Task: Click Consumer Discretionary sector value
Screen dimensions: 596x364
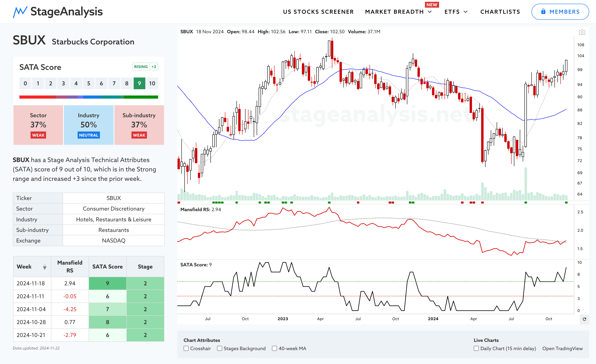Action: tap(114, 209)
